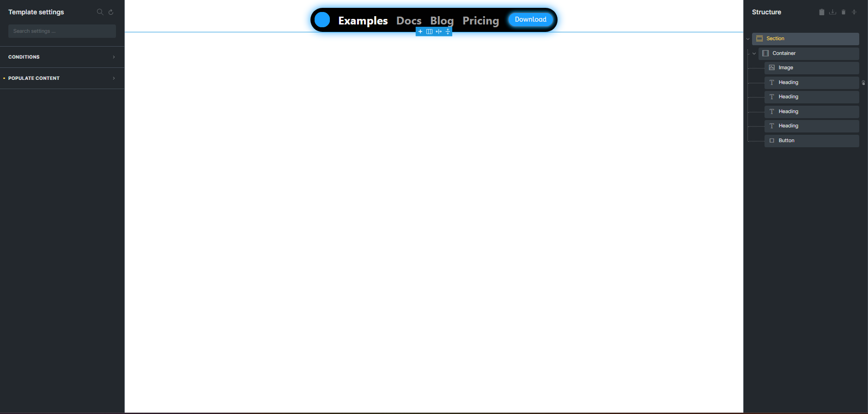The width and height of the screenshot is (868, 414).
Task: Click the download/save icon in Structure header
Action: (x=832, y=12)
